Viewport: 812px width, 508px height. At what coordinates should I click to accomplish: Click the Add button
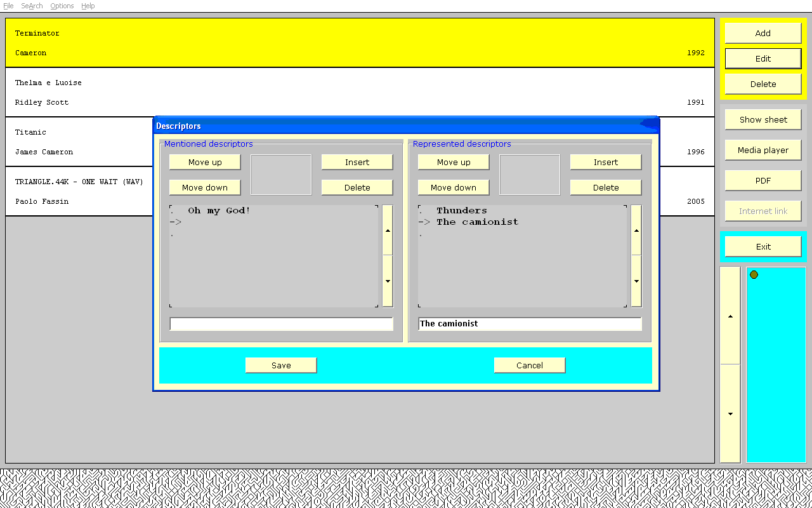pos(763,33)
